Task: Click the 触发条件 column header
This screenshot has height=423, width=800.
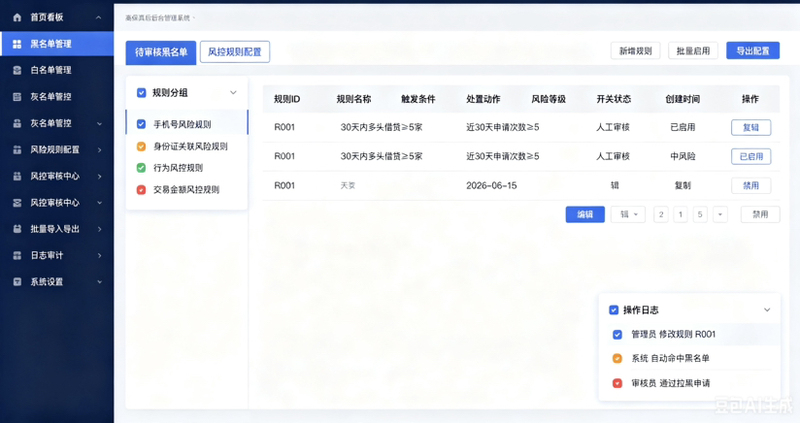Action: coord(418,99)
